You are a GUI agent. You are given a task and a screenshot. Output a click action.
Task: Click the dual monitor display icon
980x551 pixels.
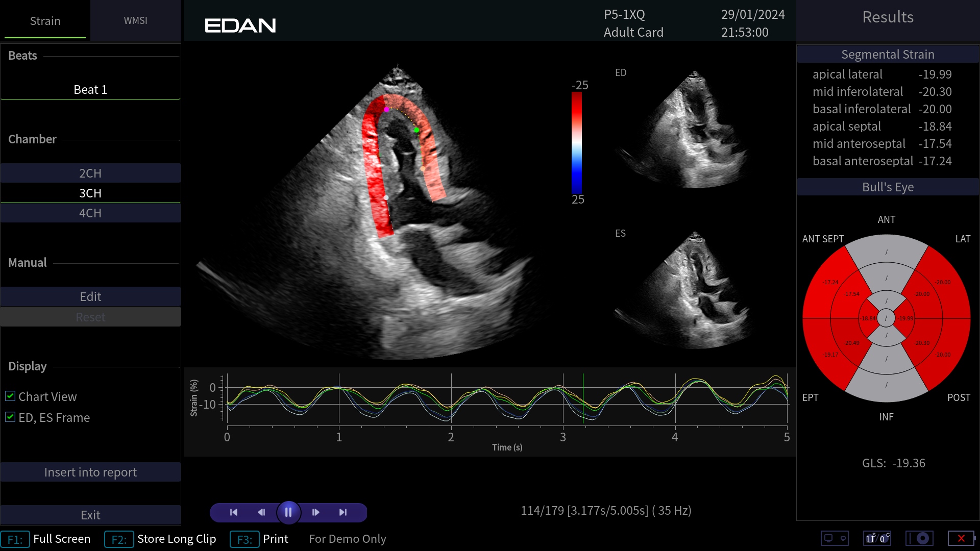(835, 538)
